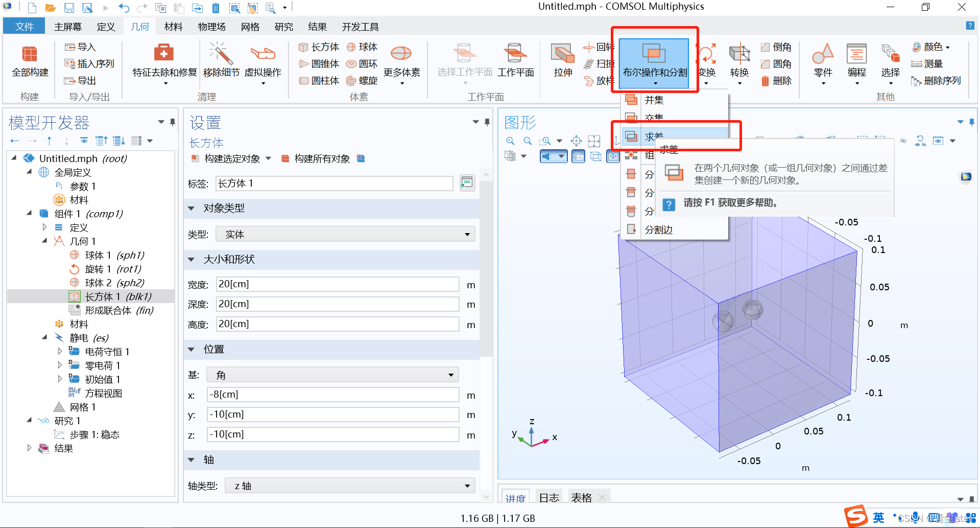The image size is (980, 528).
Task: Add a Cylinder (圆柱体) primitive
Action: coord(319,81)
